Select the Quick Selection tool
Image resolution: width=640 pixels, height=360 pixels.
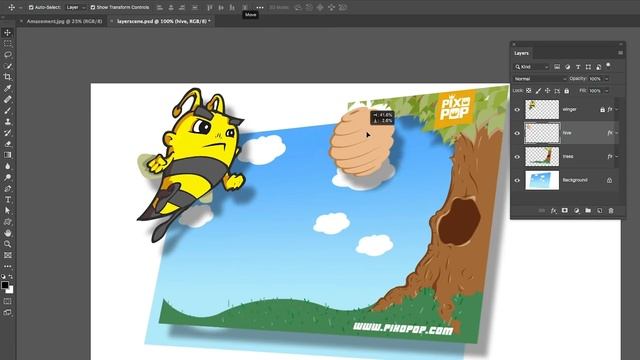pos(7,66)
